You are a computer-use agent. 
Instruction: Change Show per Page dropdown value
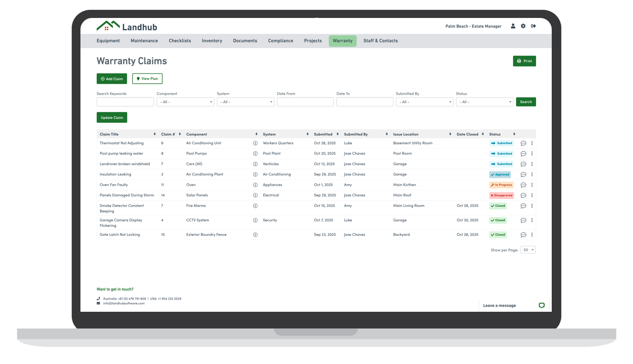[x=528, y=250]
